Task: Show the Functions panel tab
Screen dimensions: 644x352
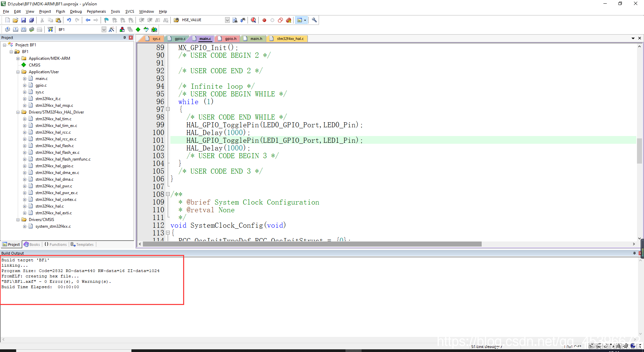Action: coord(56,245)
